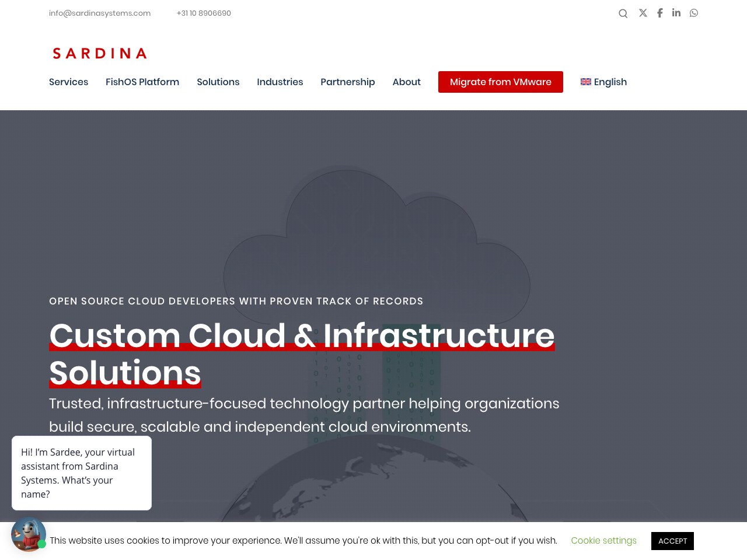Open the Facebook social icon
This screenshot has height=560, width=747.
[x=659, y=13]
